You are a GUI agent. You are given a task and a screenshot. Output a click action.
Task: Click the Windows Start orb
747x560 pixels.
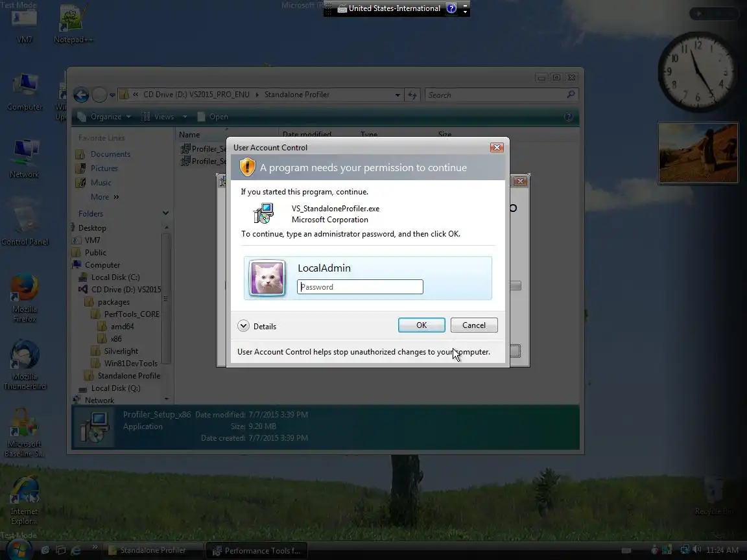(19, 550)
